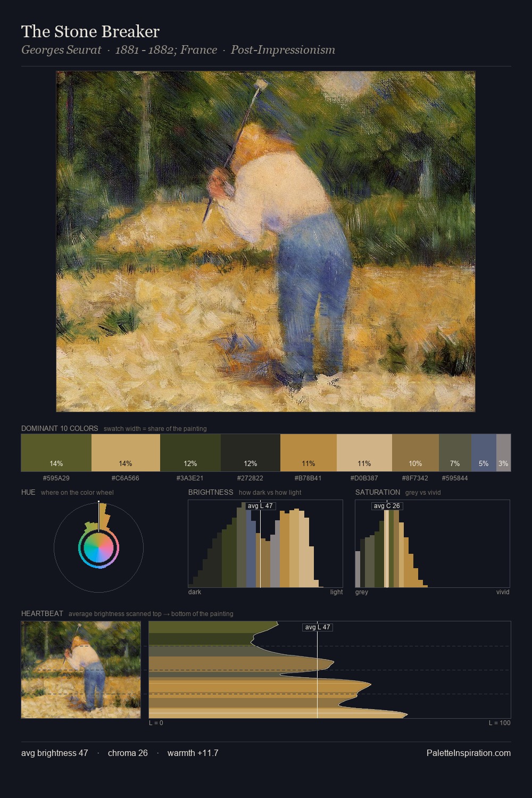Screen dimensions: 532x798
Task: Pick the dark green #3A3E21 swatch
Action: (x=190, y=453)
